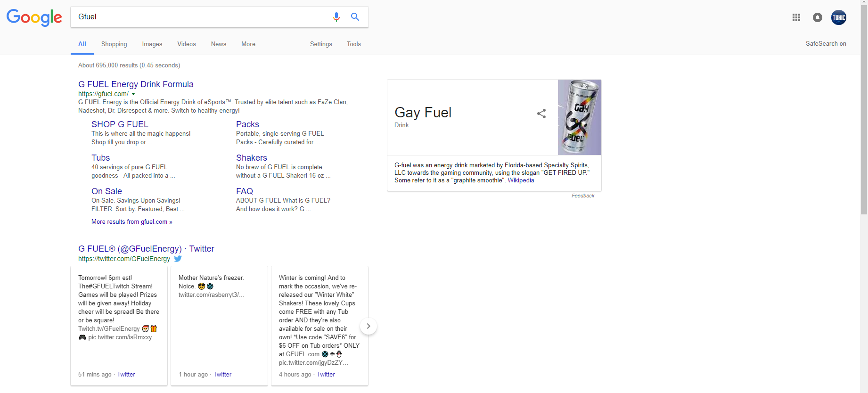The image size is (868, 393).
Task: Click the share icon in knowledge panel
Action: 541,114
